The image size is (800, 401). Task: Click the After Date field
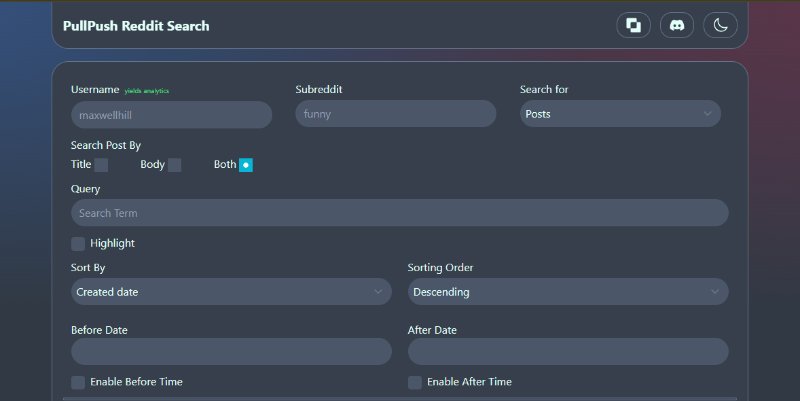(x=568, y=352)
